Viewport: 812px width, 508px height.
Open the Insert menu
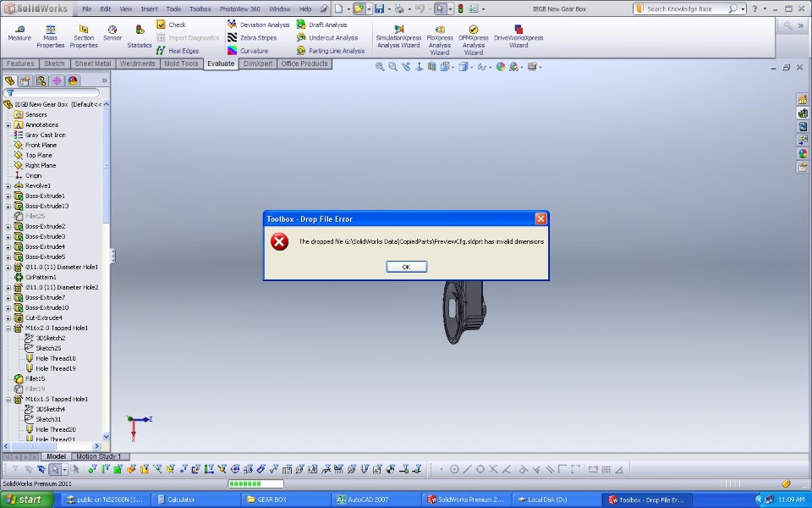click(149, 8)
